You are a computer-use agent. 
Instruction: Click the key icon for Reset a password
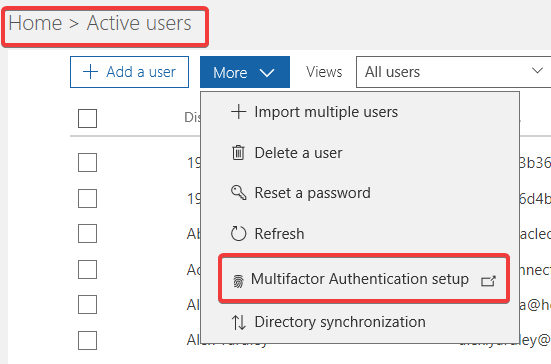pos(239,193)
